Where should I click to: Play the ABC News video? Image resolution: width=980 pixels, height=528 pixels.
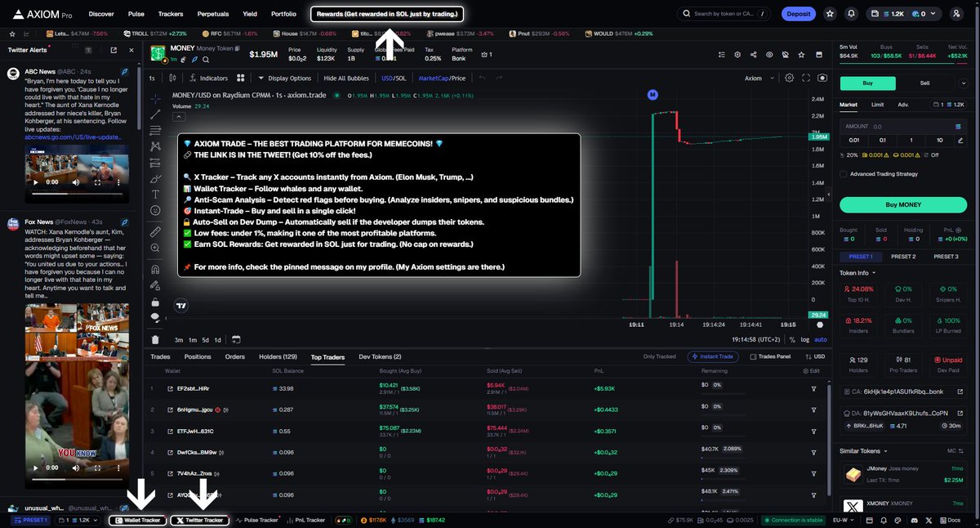pyautogui.click(x=35, y=182)
